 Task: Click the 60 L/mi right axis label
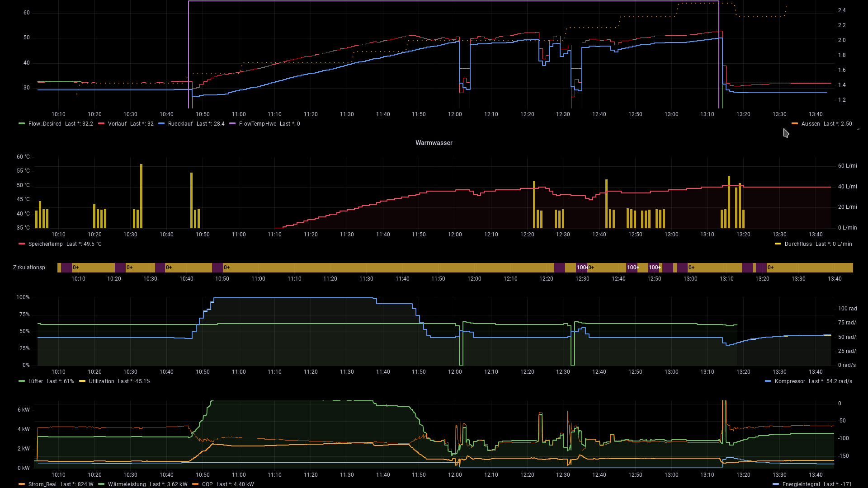(847, 166)
